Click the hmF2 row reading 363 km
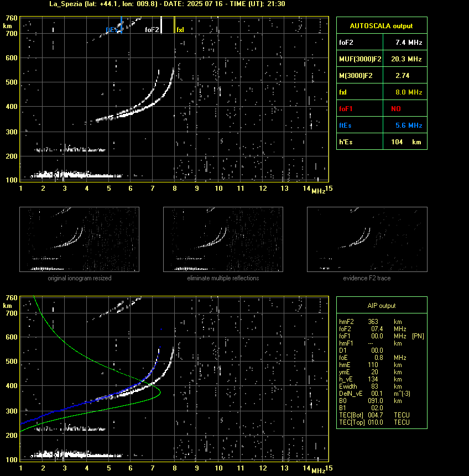 coord(371,322)
